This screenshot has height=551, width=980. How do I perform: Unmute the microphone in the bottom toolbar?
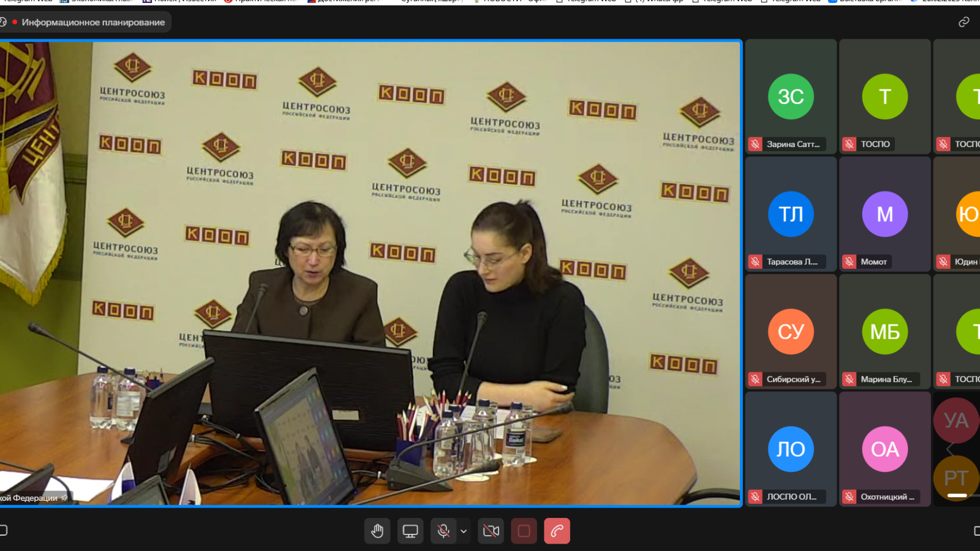coord(443,531)
